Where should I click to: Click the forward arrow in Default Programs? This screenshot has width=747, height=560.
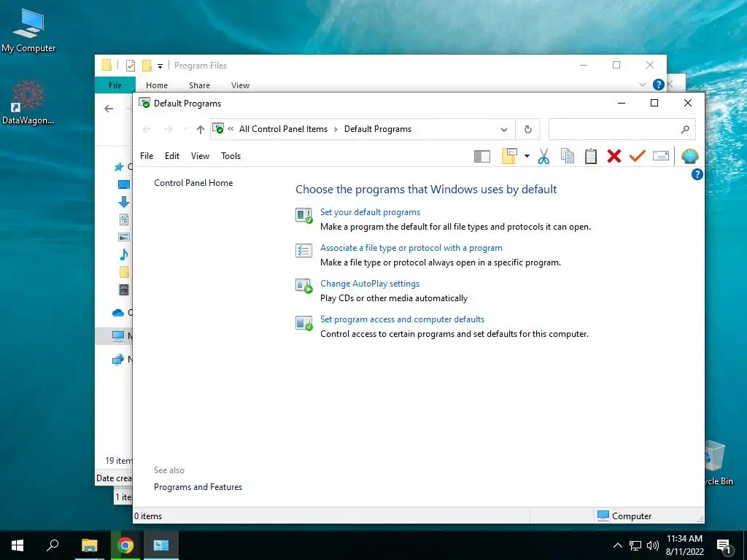(168, 129)
